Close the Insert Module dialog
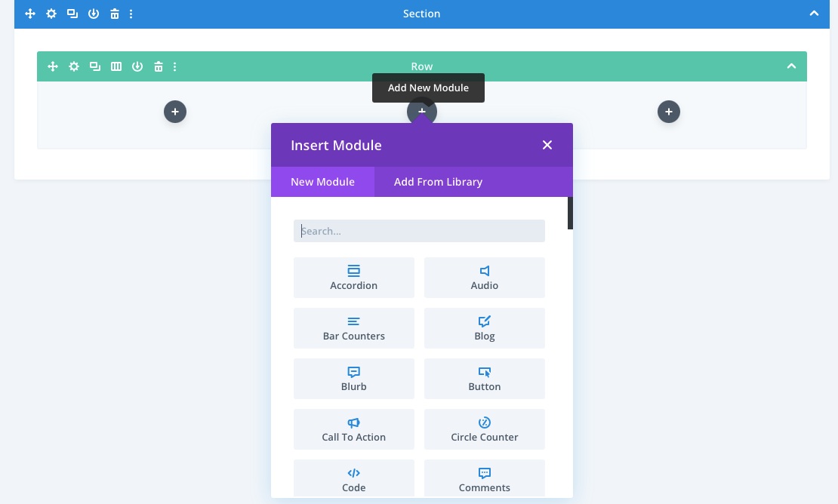Screen dimensions: 838x504 (x=547, y=144)
